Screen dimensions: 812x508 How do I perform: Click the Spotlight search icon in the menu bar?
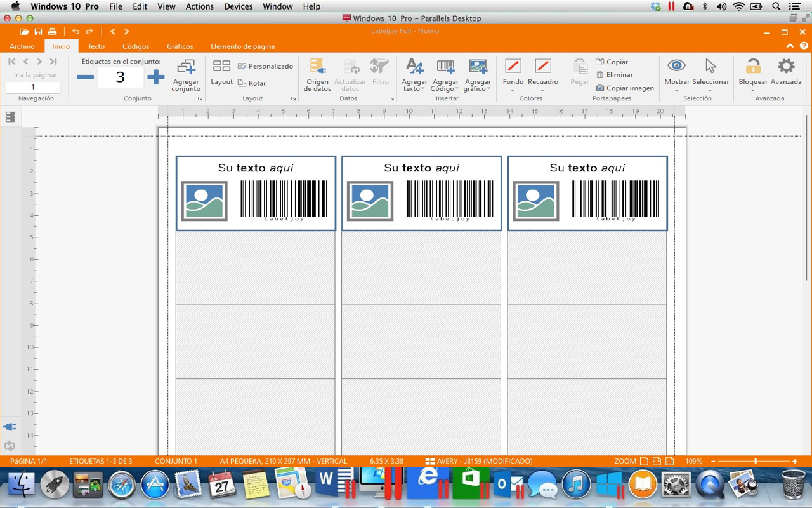tap(776, 6)
